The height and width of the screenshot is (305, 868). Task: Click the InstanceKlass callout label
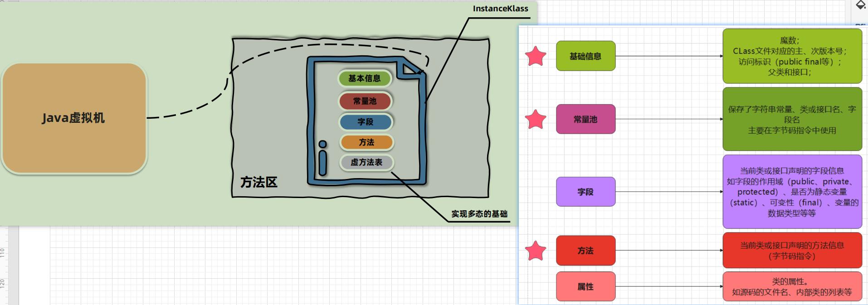[x=500, y=9]
